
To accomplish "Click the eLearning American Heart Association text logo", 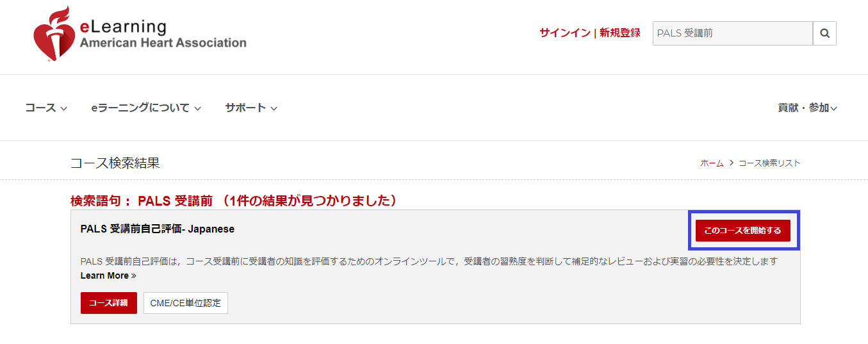I will tap(163, 35).
